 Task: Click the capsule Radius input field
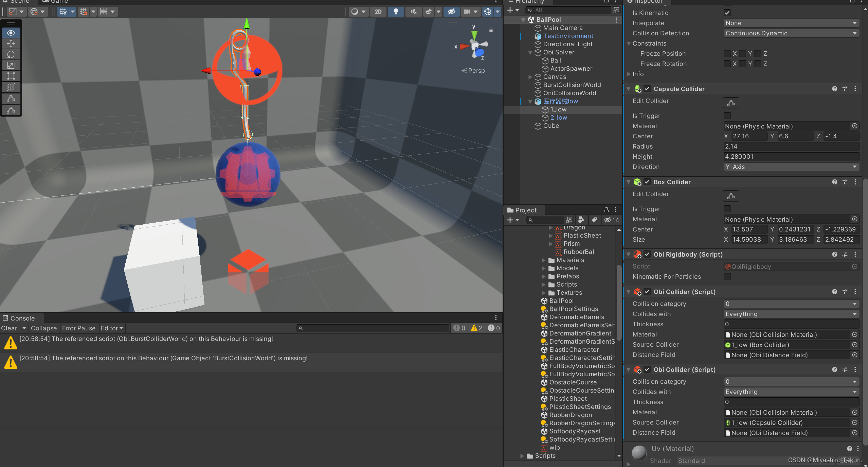pos(791,146)
